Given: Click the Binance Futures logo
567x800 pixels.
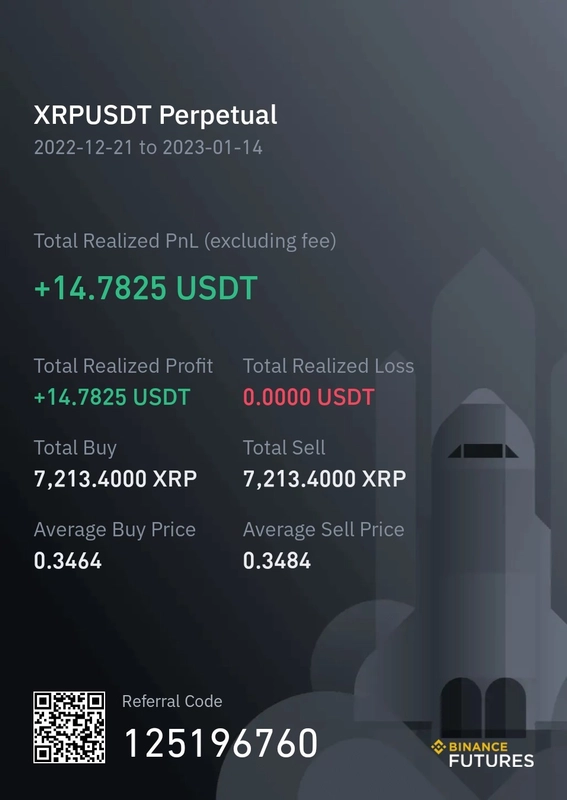Looking at the screenshot, I should pyautogui.click(x=482, y=754).
